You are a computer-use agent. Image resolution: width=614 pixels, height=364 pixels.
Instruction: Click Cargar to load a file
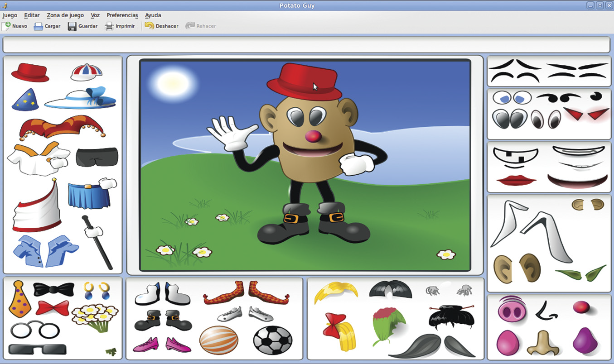click(47, 26)
